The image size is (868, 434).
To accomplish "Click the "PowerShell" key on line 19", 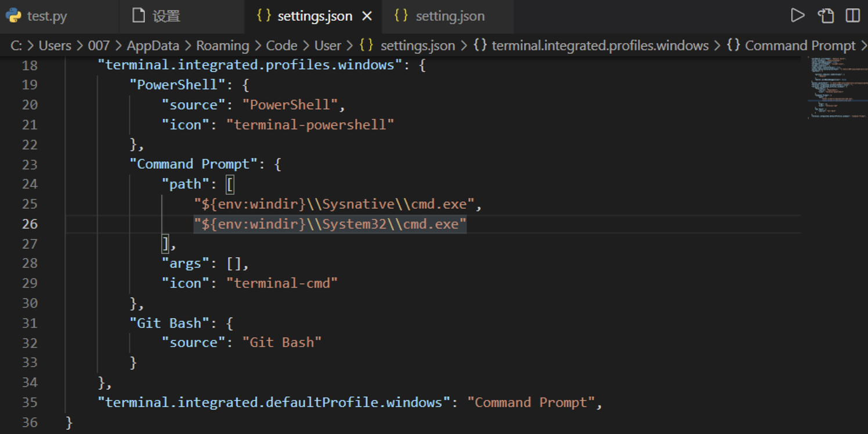I will [177, 85].
